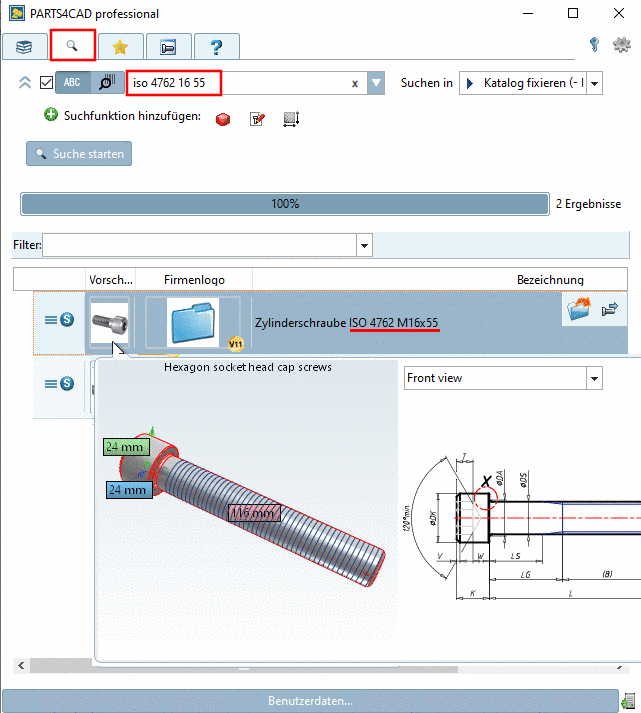The height and width of the screenshot is (713, 641).
Task: Click the green plus add icon
Action: (x=51, y=115)
